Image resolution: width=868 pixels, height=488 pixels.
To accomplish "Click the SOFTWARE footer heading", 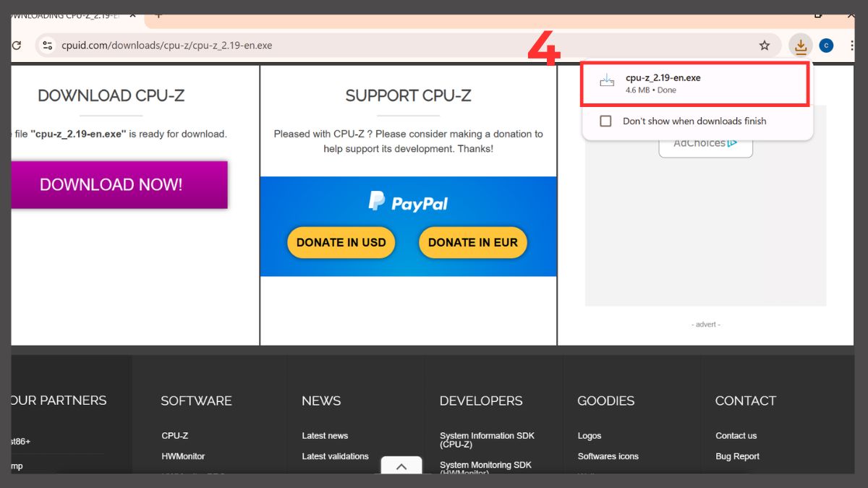I will [196, 401].
